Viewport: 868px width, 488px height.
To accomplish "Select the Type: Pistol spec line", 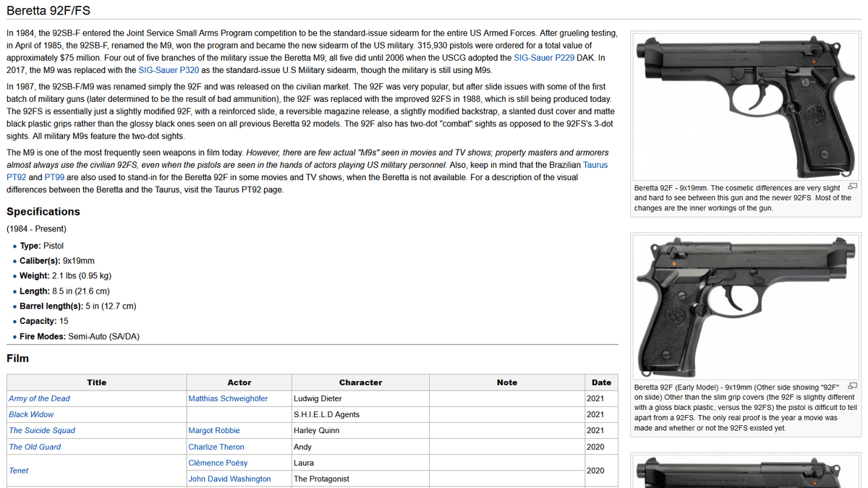I will pyautogui.click(x=42, y=245).
